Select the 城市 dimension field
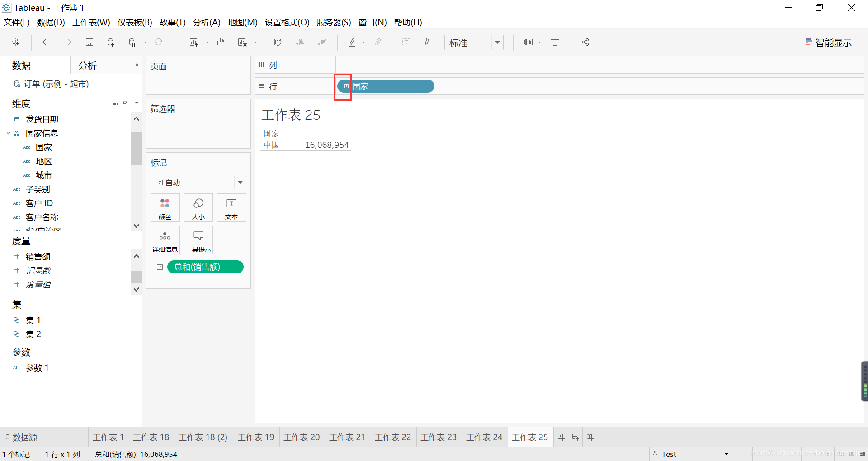 click(x=44, y=175)
